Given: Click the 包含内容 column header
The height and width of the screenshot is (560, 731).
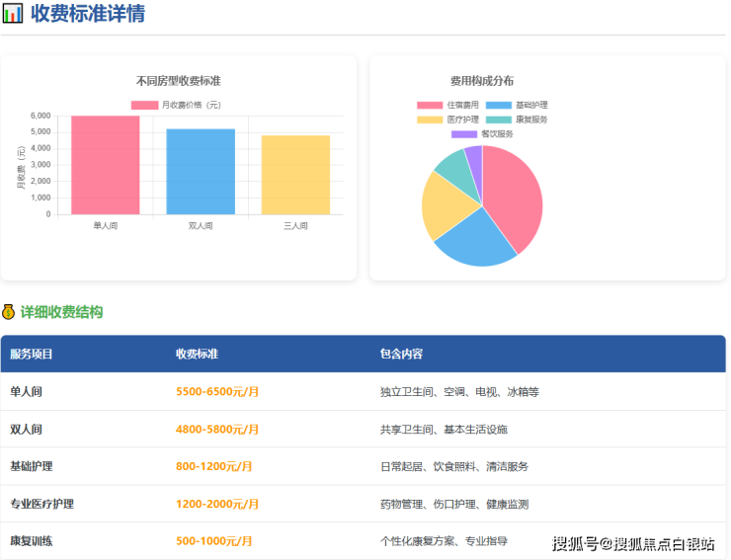Looking at the screenshot, I should pyautogui.click(x=401, y=354).
